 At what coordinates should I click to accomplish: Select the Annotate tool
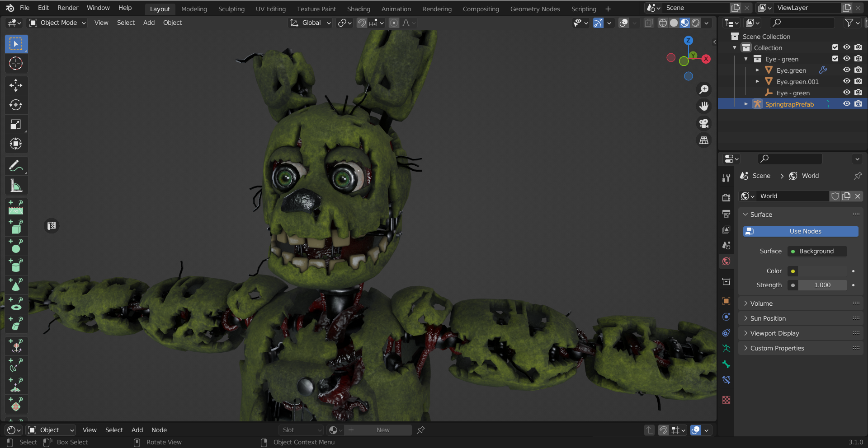pyautogui.click(x=16, y=166)
